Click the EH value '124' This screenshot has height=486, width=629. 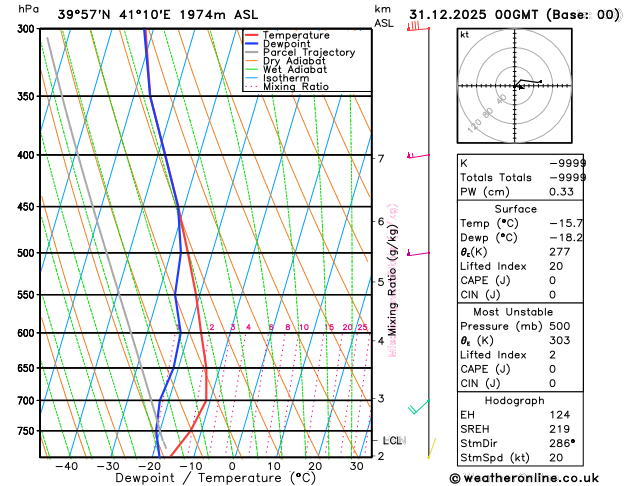click(560, 415)
